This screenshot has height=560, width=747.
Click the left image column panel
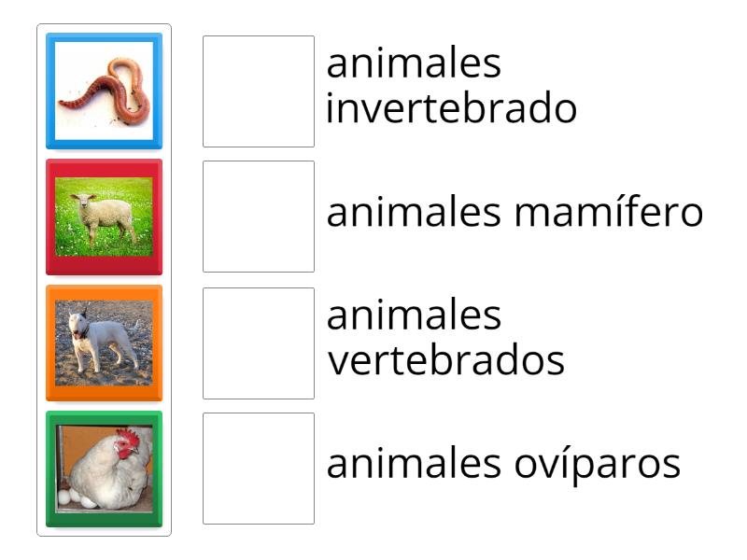106,280
